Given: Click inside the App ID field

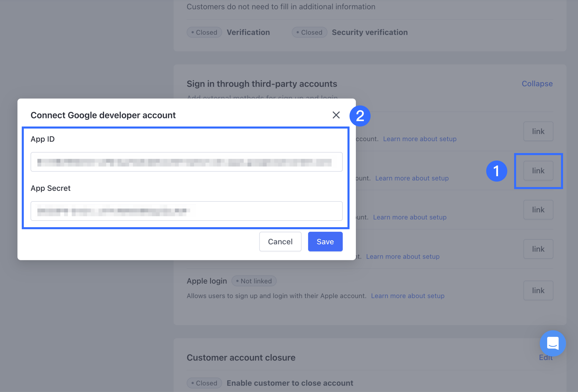Looking at the screenshot, I should pyautogui.click(x=186, y=162).
